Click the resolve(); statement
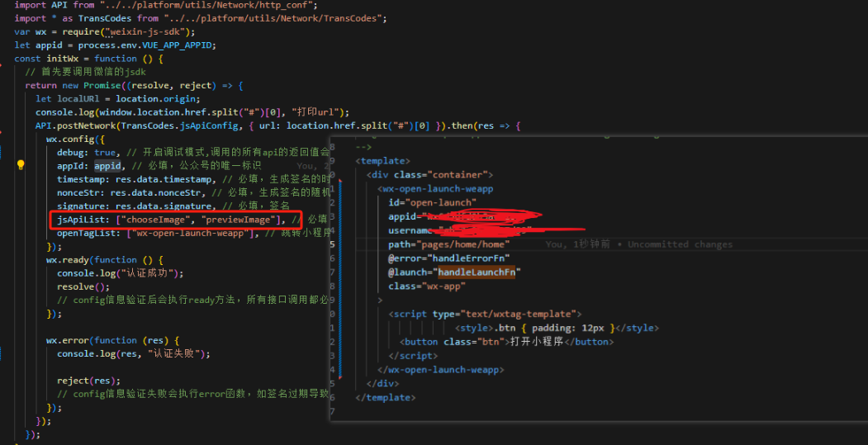 [x=83, y=286]
